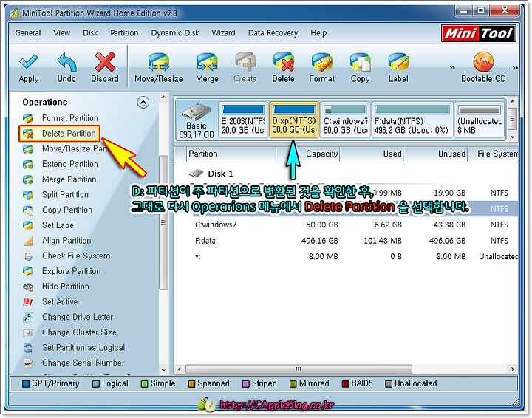
Task: Click GPT/Primary blue legend swatch
Action: click(x=25, y=384)
